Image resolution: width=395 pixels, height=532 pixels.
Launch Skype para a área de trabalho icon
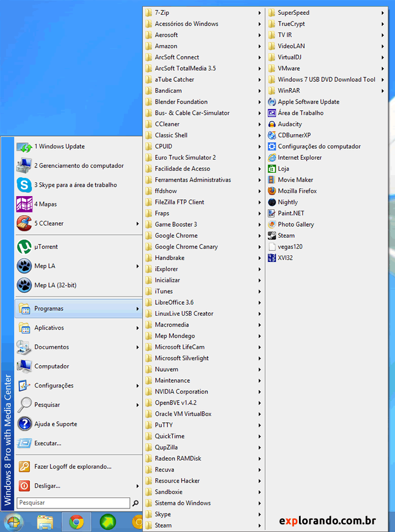coord(24,185)
